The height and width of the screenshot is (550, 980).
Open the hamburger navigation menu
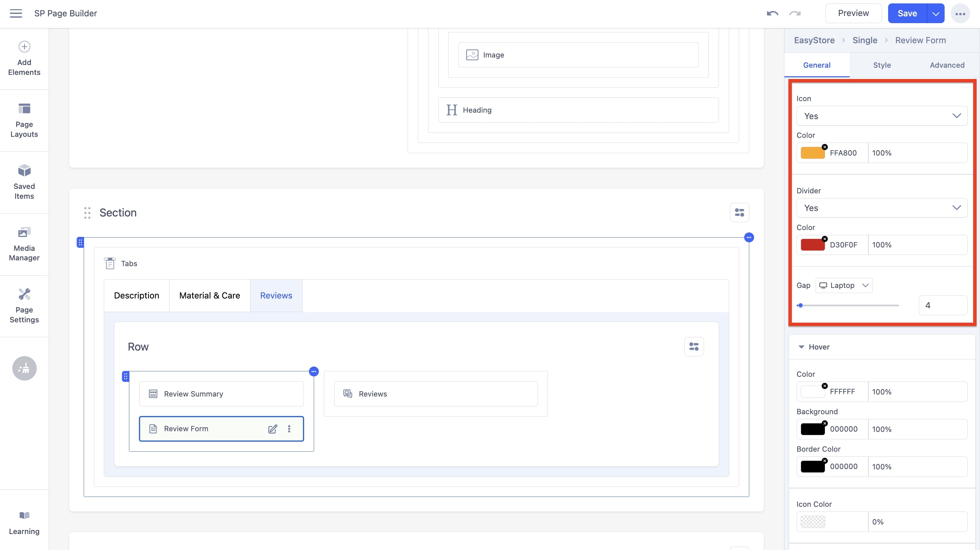click(16, 13)
